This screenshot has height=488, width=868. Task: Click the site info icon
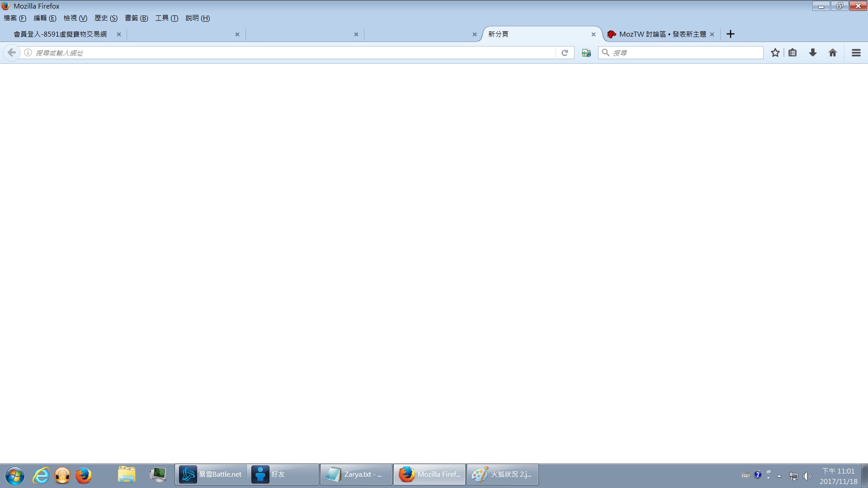point(28,53)
